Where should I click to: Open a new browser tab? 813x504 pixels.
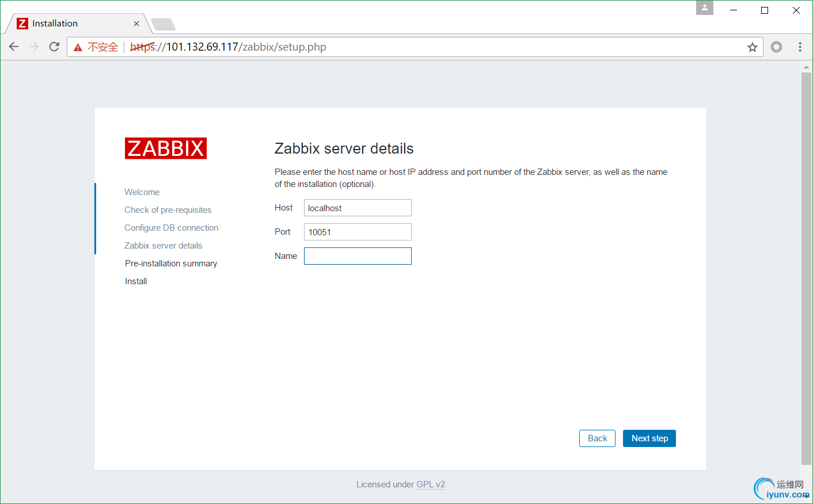163,24
